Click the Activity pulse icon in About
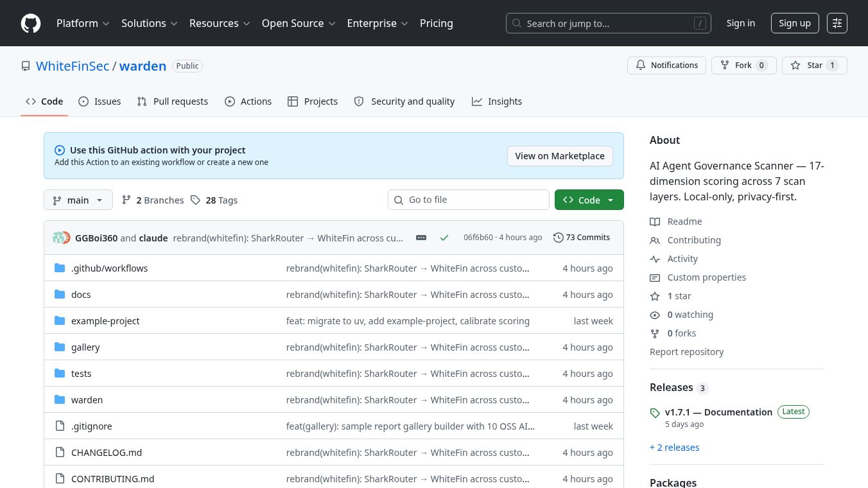Viewport: 868px width, 488px height. click(x=655, y=259)
